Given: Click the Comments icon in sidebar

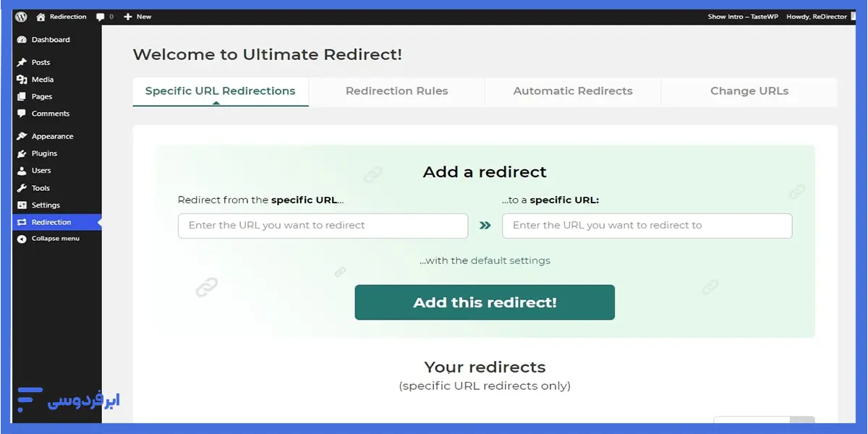Looking at the screenshot, I should click(x=22, y=114).
